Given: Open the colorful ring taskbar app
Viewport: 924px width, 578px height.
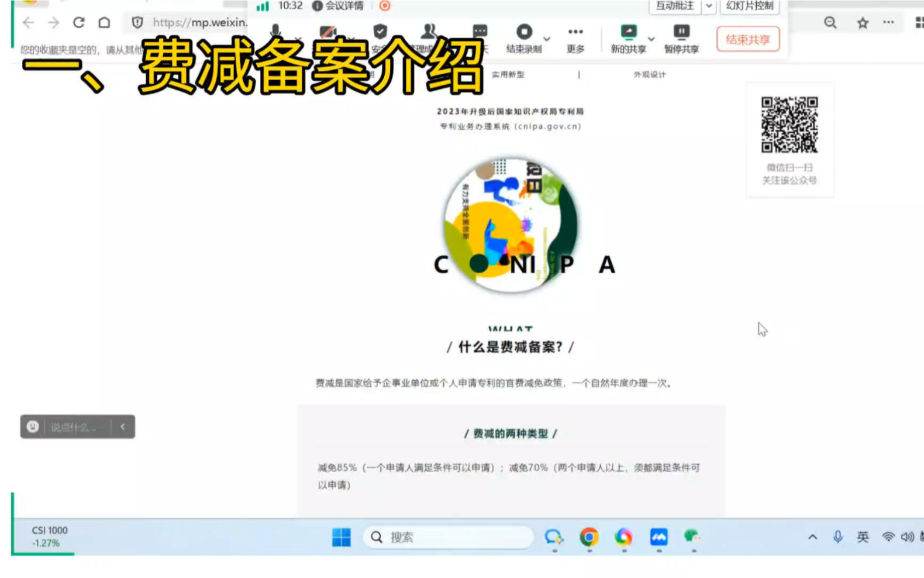Looking at the screenshot, I should tap(623, 536).
